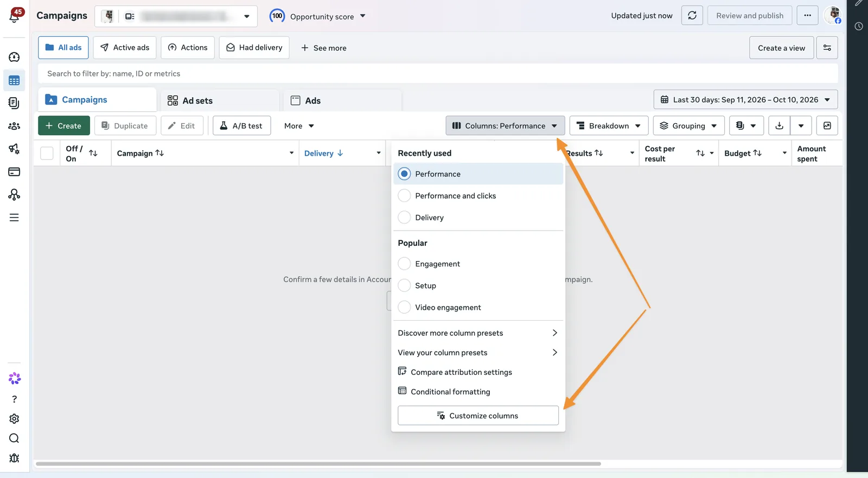Image resolution: width=868 pixels, height=478 pixels.
Task: Select the Delivery column preset
Action: tap(478, 217)
